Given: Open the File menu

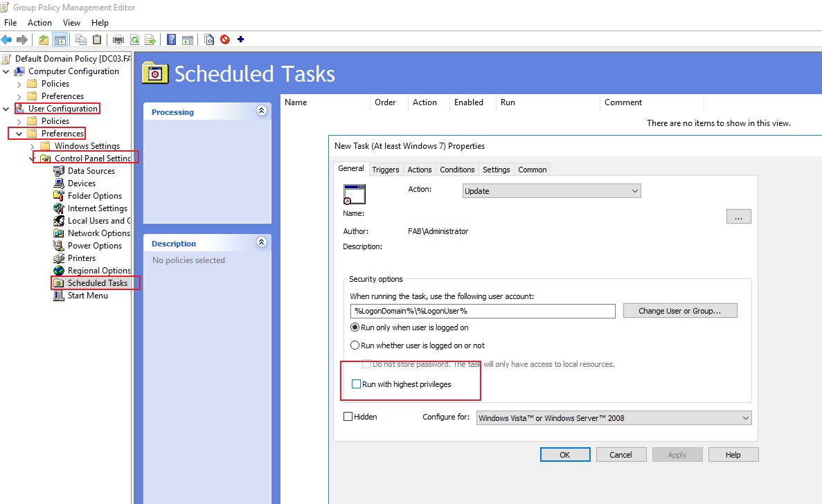Looking at the screenshot, I should pos(10,23).
